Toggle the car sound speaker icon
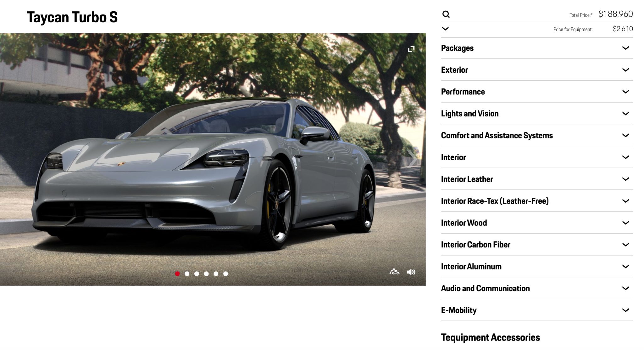The width and height of the screenshot is (644, 350). [411, 272]
